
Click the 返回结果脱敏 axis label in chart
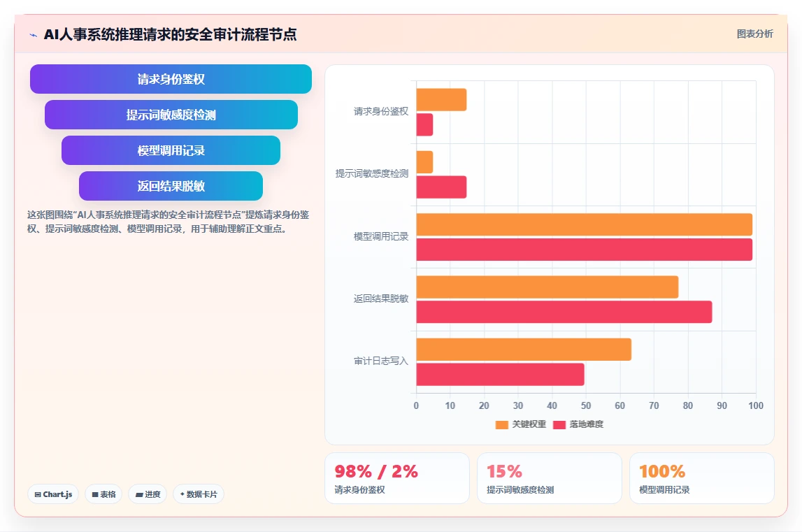(381, 299)
